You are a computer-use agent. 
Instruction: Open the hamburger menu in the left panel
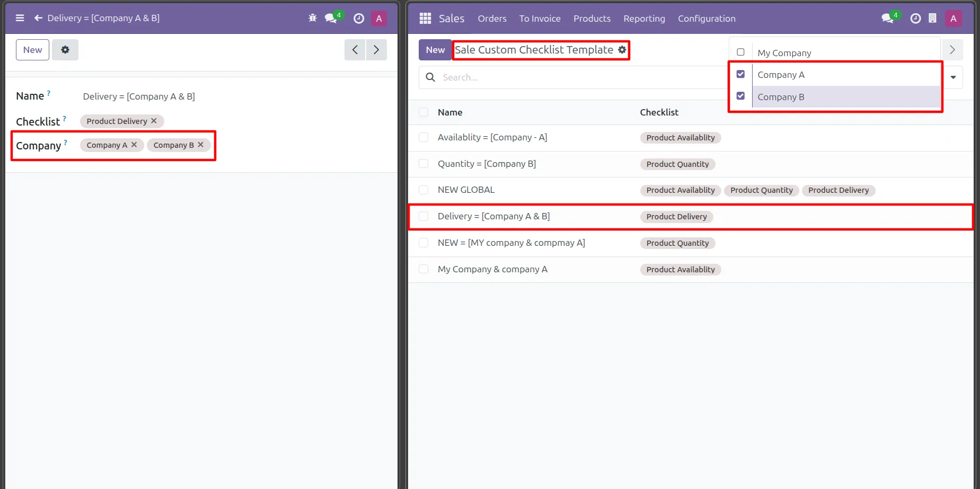20,18
